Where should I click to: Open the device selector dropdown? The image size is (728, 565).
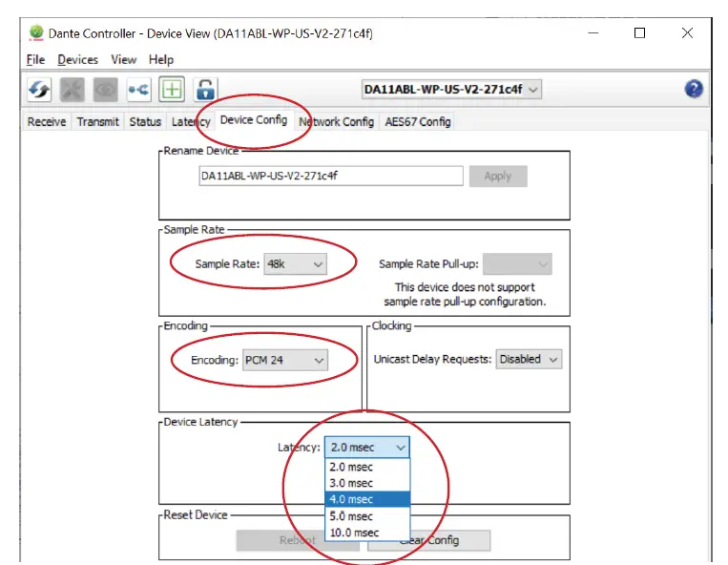(451, 89)
